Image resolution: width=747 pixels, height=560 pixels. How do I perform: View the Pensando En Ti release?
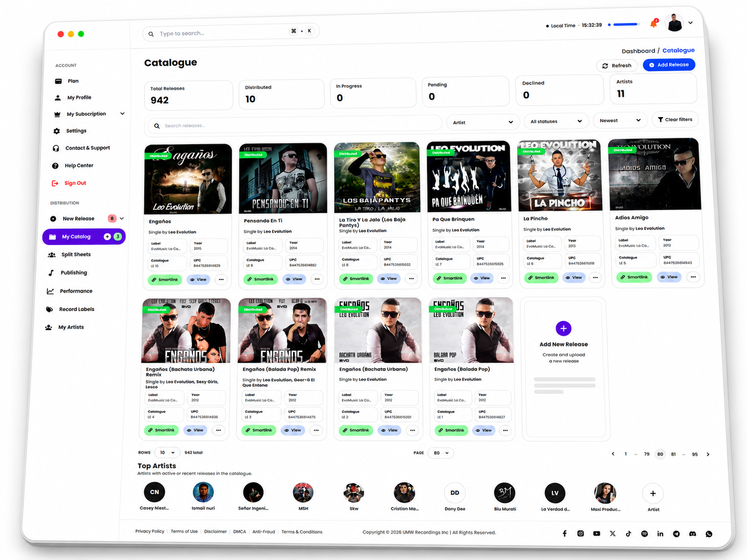(x=294, y=279)
